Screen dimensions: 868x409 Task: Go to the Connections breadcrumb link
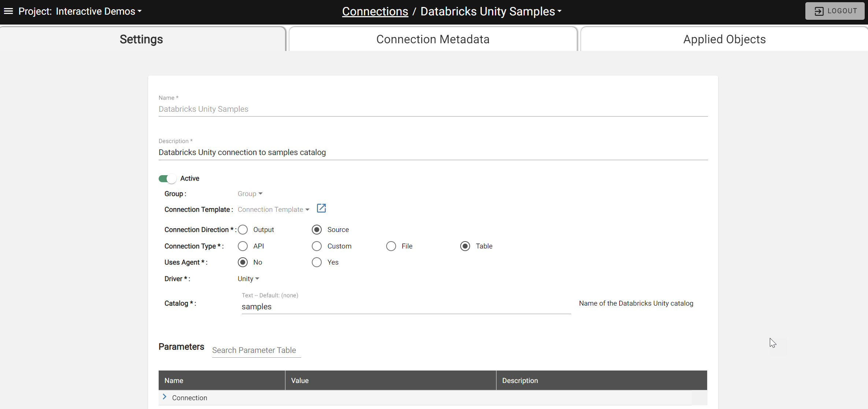coord(375,11)
